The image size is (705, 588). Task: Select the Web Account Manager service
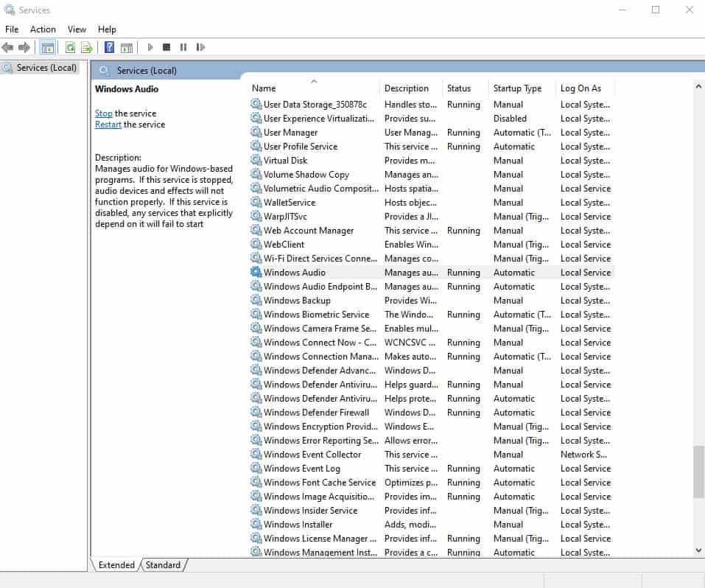432,231
